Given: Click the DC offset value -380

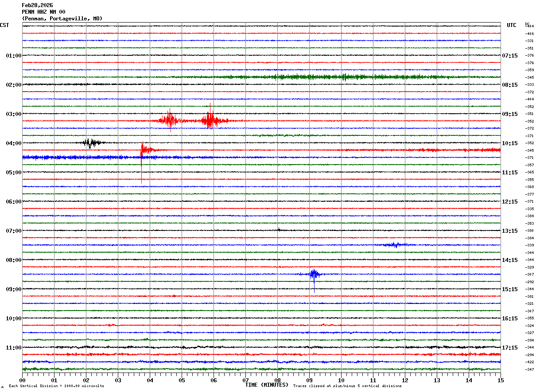Looking at the screenshot, I should (529, 231).
